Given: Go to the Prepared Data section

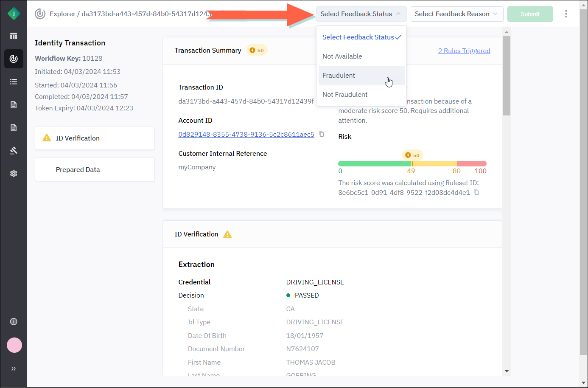Looking at the screenshot, I should click(x=95, y=170).
